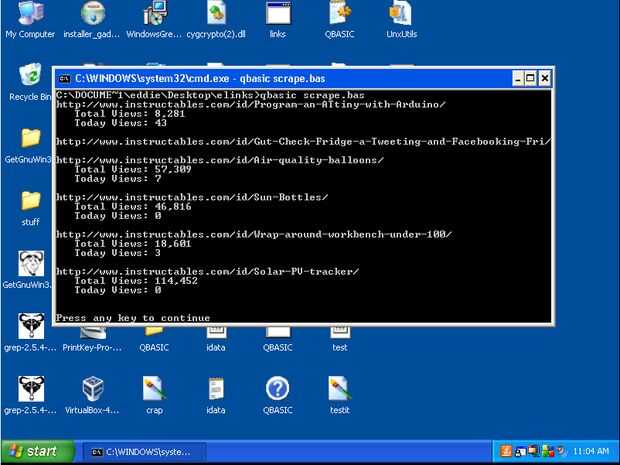The width and height of the screenshot is (620, 465).
Task: Click the green and red tray icon
Action: click(x=548, y=451)
